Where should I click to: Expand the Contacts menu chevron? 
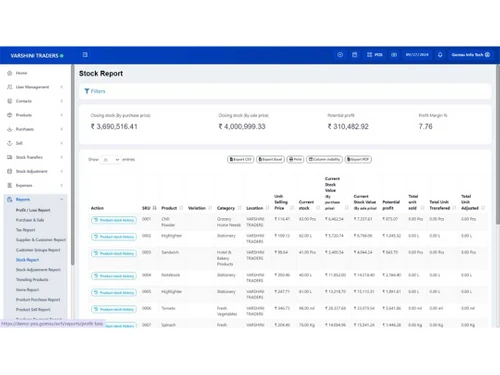click(x=62, y=101)
